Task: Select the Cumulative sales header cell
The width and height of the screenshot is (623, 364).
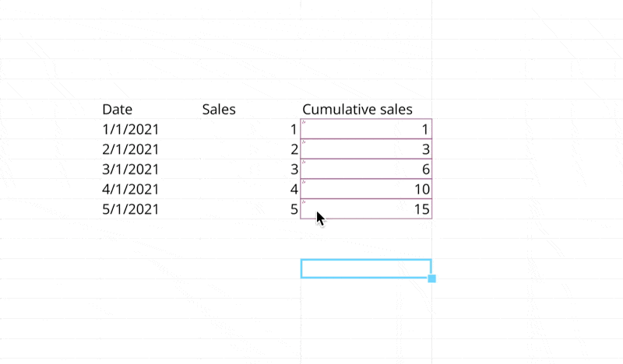Action: pyautogui.click(x=357, y=110)
